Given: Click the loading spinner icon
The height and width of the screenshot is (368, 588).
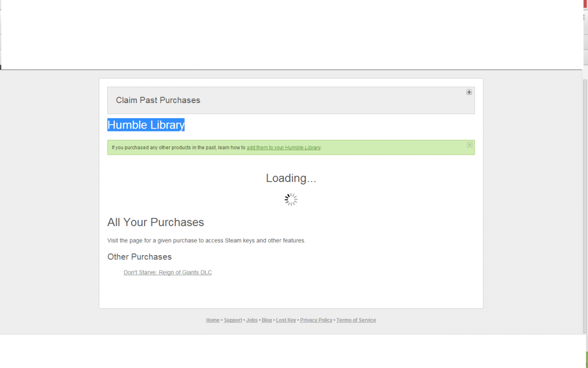Looking at the screenshot, I should (x=291, y=199).
